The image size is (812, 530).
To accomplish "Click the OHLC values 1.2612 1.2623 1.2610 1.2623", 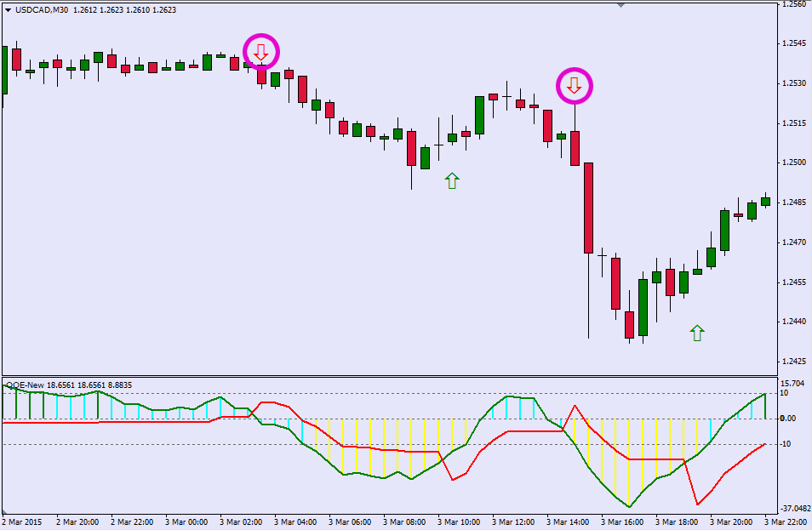I will 124,10.
